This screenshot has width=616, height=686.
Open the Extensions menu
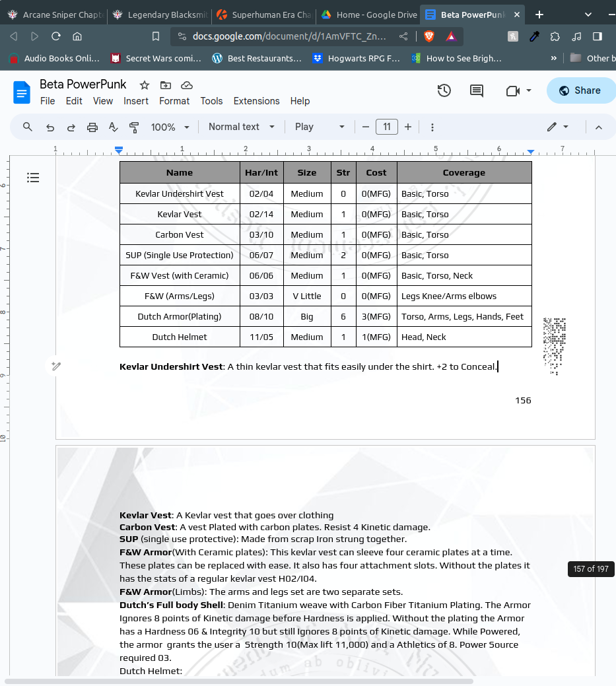tap(256, 101)
